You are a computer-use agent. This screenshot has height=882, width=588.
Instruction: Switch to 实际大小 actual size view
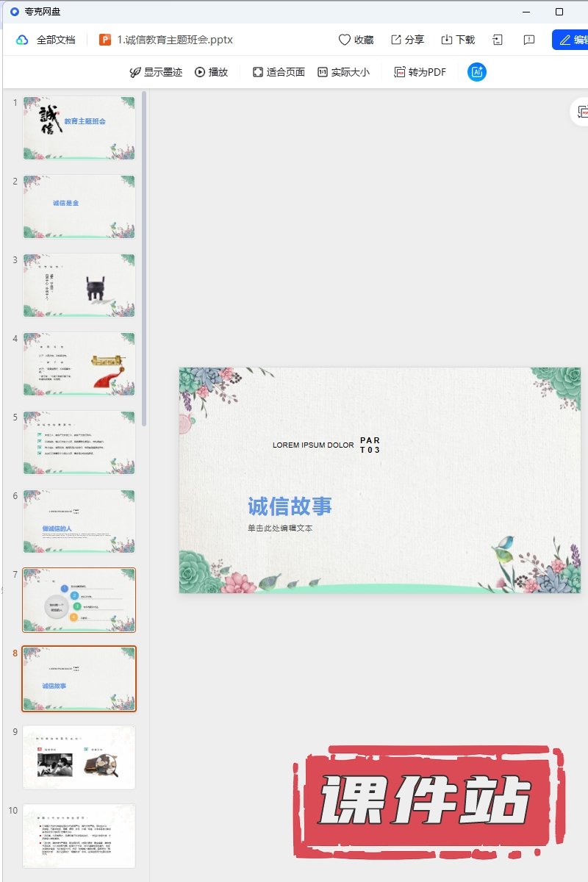point(343,72)
